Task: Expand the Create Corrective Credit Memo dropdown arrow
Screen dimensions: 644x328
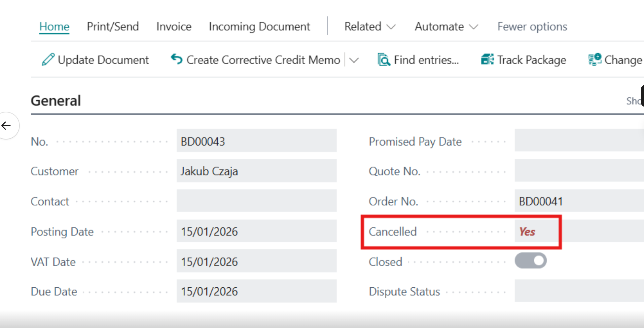Action: [354, 60]
